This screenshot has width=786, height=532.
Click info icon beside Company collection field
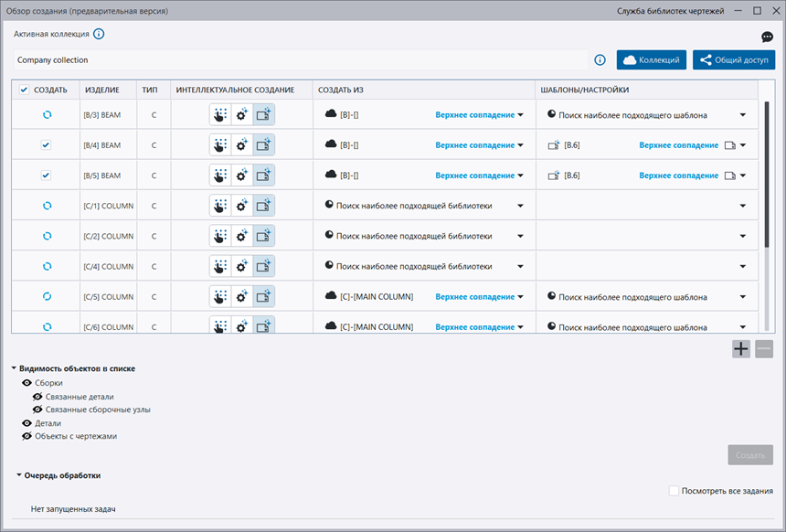pos(600,60)
